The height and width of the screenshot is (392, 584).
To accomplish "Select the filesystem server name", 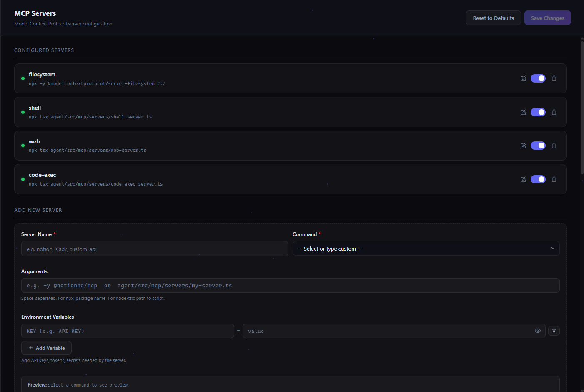I will [42, 74].
